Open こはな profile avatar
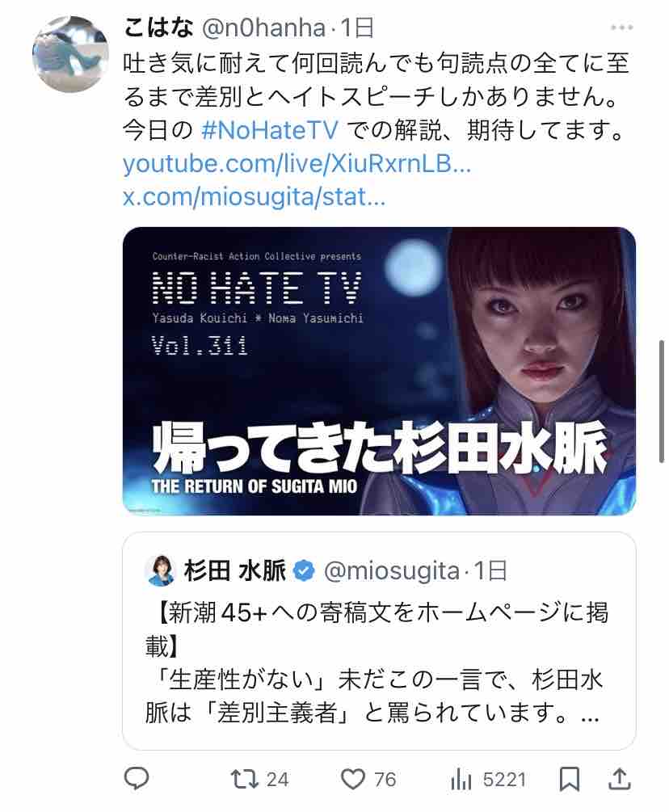The image size is (669, 812). pos(71,54)
